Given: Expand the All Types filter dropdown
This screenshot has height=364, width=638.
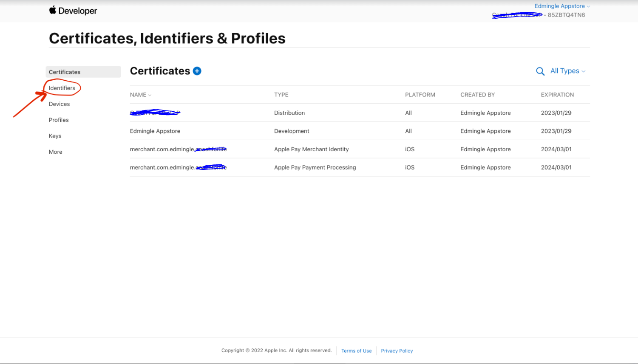Looking at the screenshot, I should coord(568,71).
